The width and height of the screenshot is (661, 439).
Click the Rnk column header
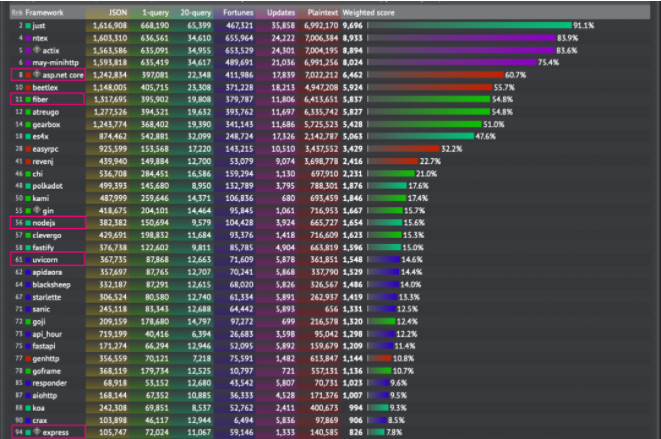pyautogui.click(x=17, y=13)
